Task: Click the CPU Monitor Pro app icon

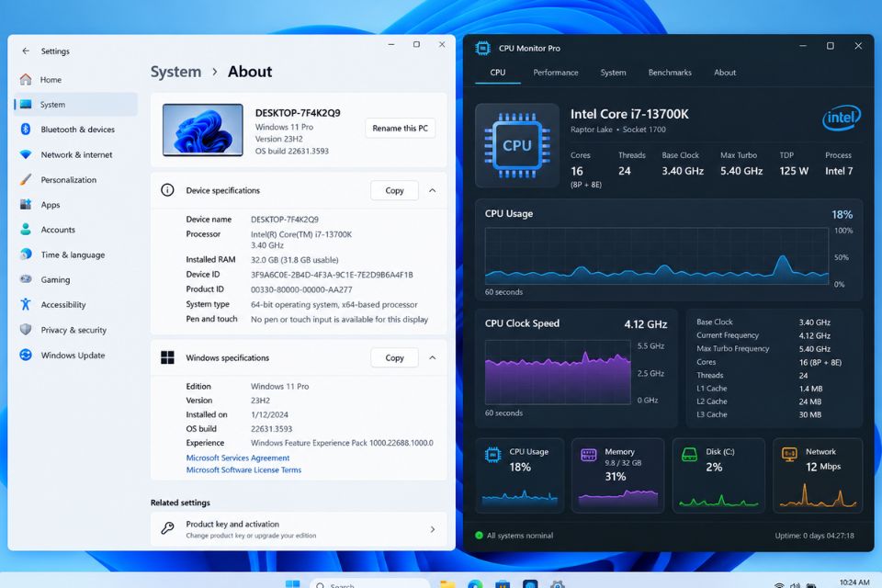Action: [482, 49]
